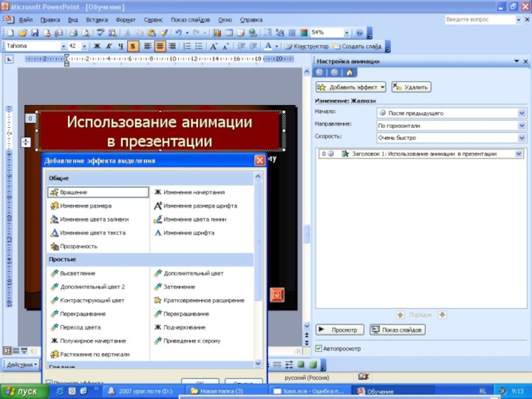Expand the Направление combo box

(x=521, y=125)
